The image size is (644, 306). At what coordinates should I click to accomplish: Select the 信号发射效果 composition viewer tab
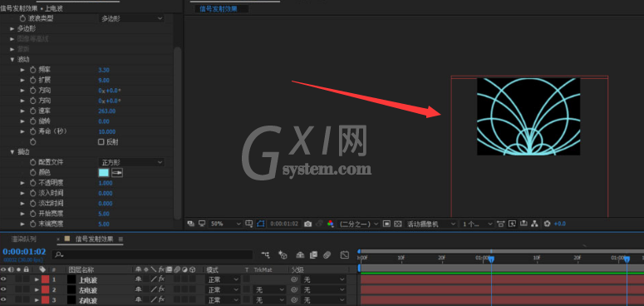(218, 8)
